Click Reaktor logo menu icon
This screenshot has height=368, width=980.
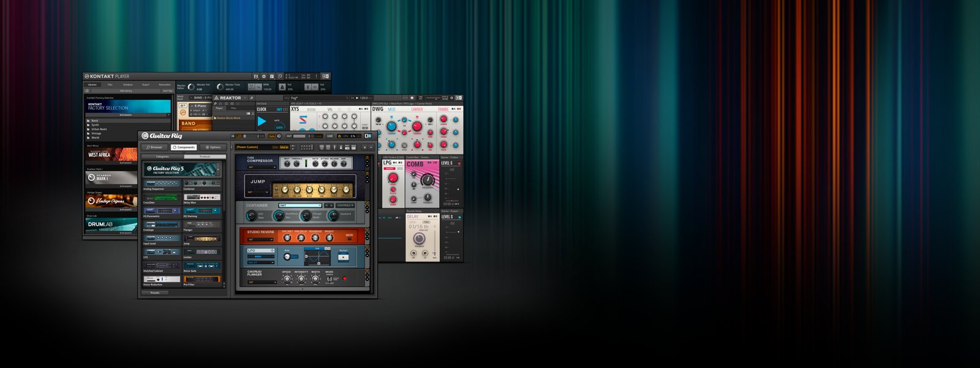(216, 98)
